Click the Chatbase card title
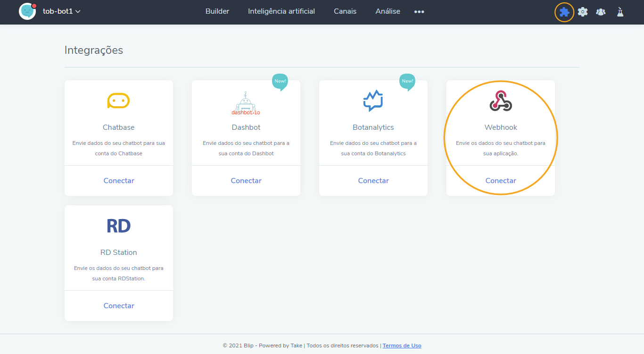 point(119,127)
